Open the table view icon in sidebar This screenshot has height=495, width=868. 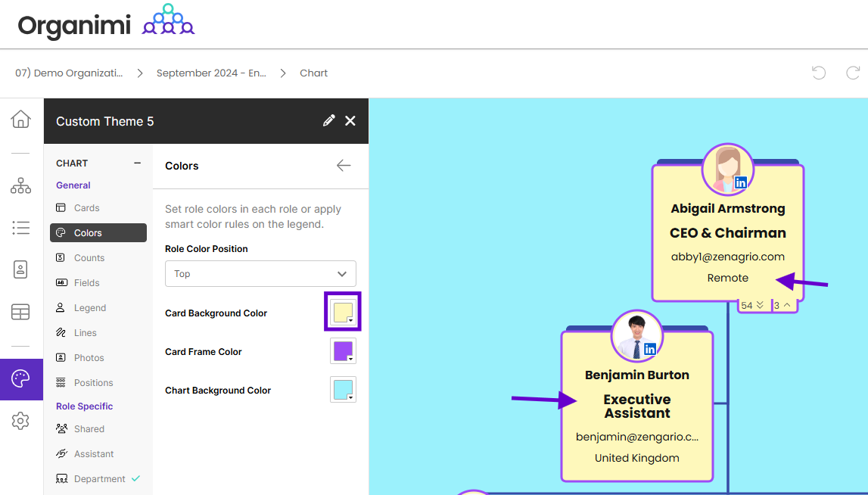pos(21,312)
